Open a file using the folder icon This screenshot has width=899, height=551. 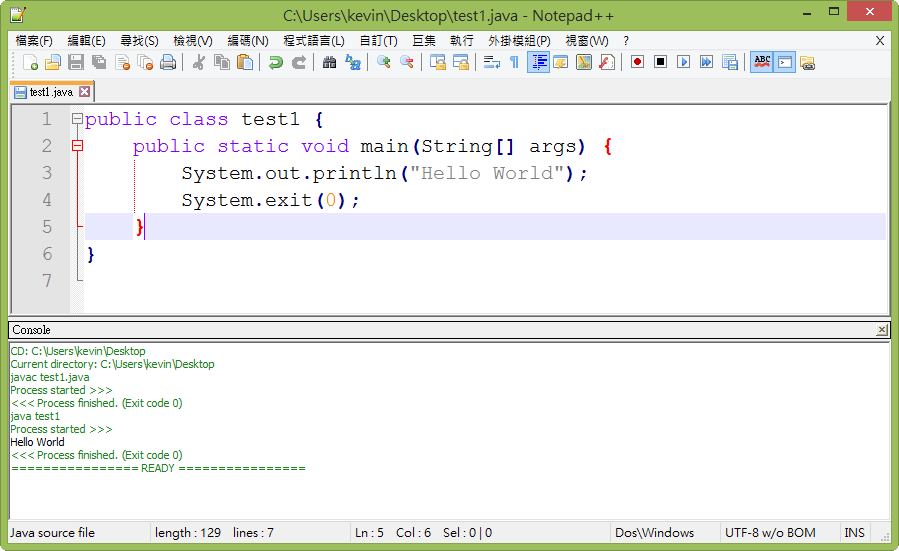coord(53,62)
